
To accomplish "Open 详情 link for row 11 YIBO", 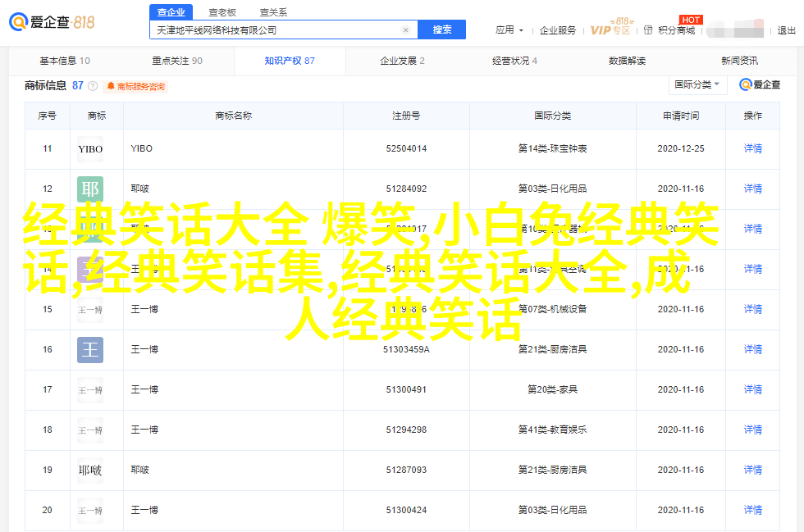I will coord(752,149).
